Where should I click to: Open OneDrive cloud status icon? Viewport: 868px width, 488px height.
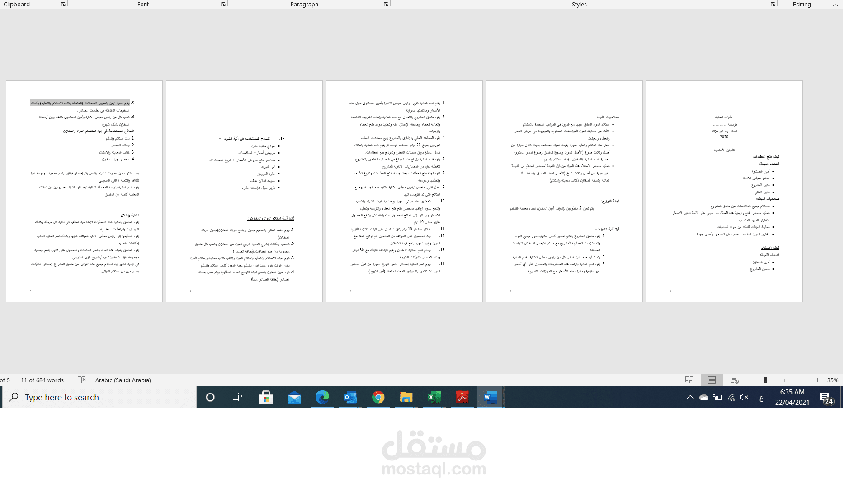[704, 397]
